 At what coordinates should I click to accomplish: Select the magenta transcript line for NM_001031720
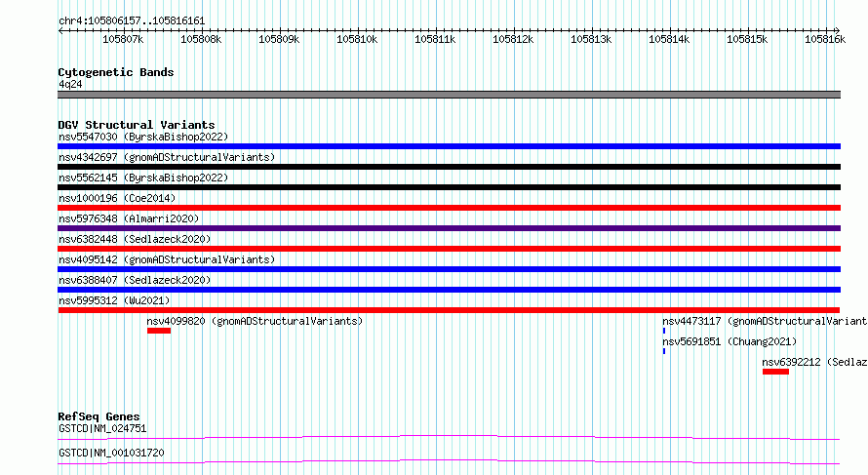449,461
